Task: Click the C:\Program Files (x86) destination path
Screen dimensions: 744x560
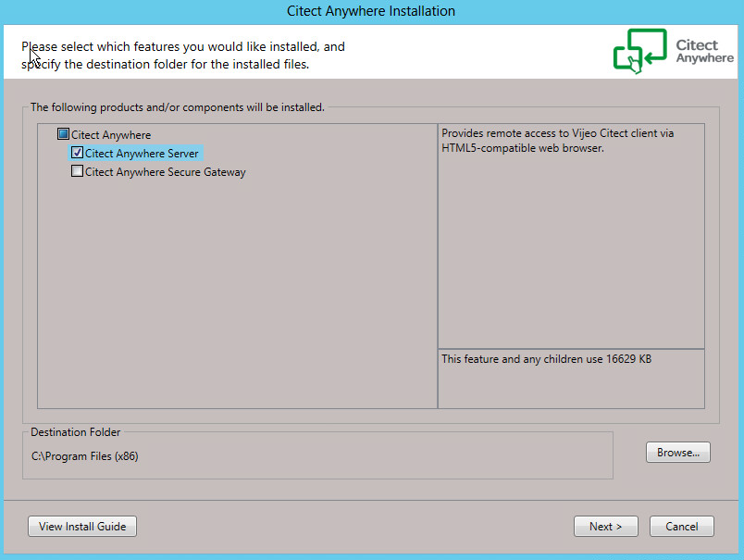Action: [85, 456]
